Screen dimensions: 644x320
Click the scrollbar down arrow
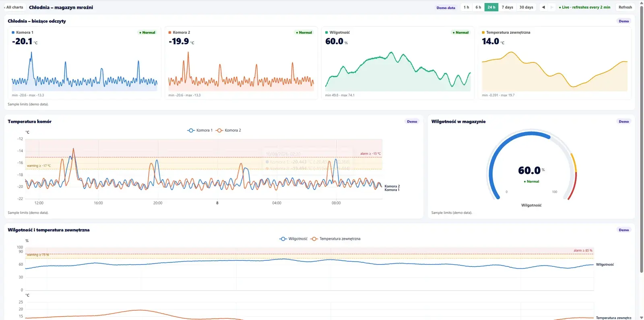pos(642,318)
